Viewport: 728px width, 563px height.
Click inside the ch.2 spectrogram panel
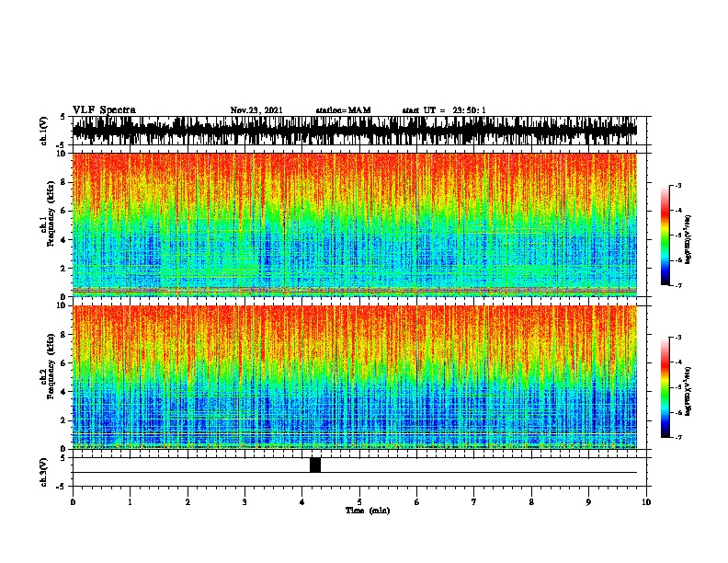point(354,377)
